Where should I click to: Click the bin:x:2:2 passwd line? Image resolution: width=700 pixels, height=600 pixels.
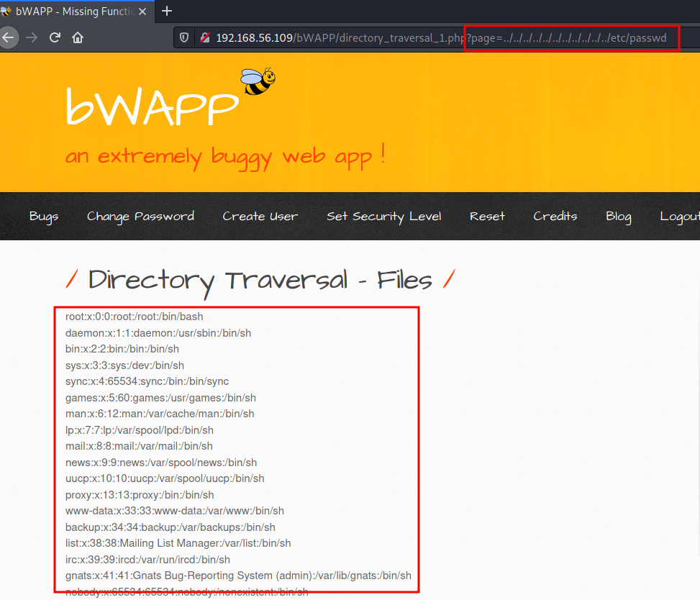(x=122, y=349)
